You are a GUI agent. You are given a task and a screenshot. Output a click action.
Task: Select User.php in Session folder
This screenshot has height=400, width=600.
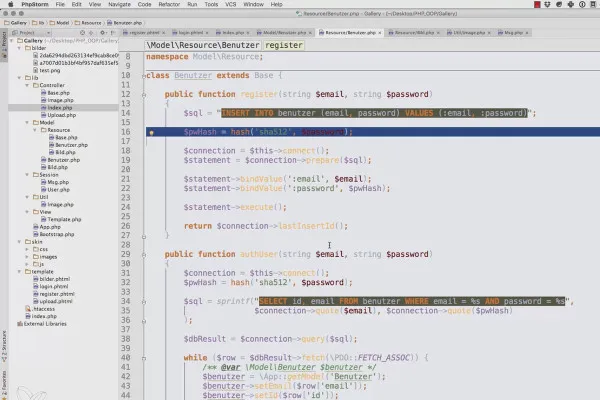coord(55,189)
